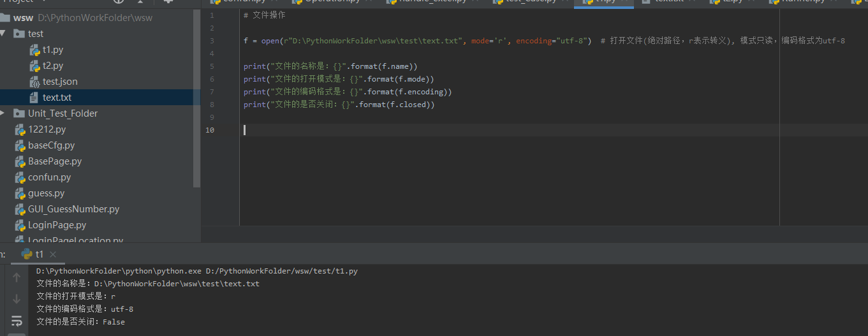Click the project path D:\PythonWorkFolder\wsw label
The image size is (868, 336).
pyautogui.click(x=95, y=18)
